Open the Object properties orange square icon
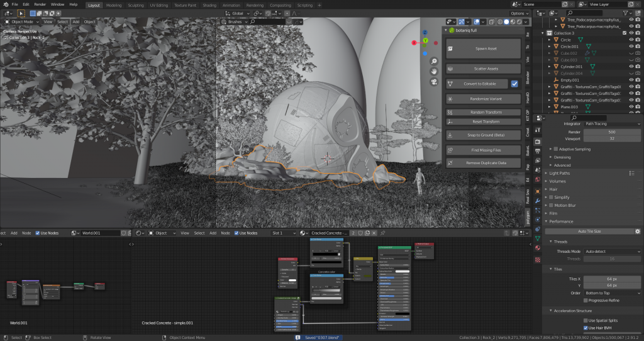Image resolution: width=644 pixels, height=341 pixels. click(538, 191)
